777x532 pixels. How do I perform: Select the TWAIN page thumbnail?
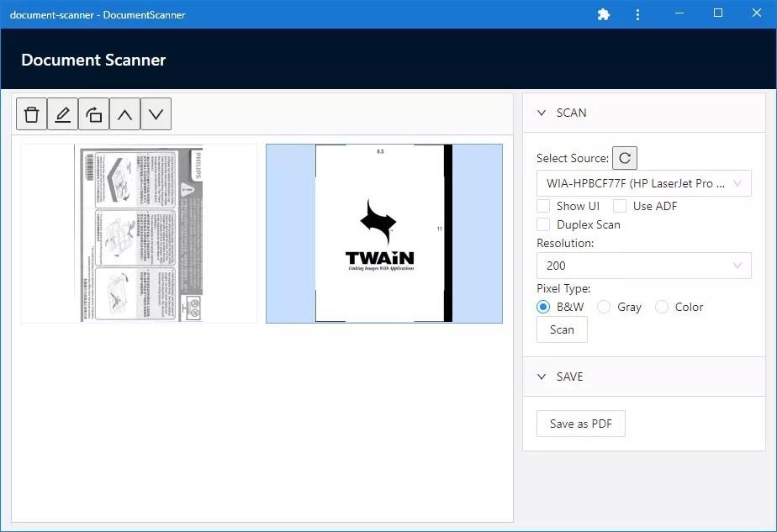(383, 234)
